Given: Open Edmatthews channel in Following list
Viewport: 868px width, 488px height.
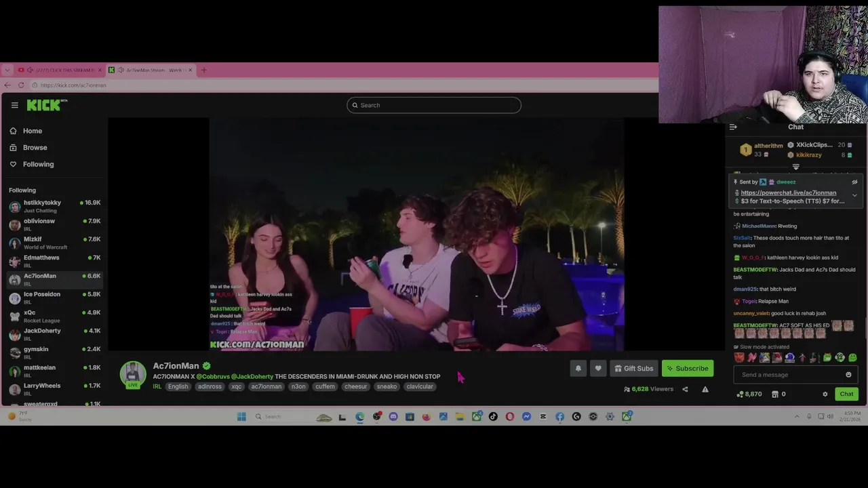Looking at the screenshot, I should [x=54, y=261].
